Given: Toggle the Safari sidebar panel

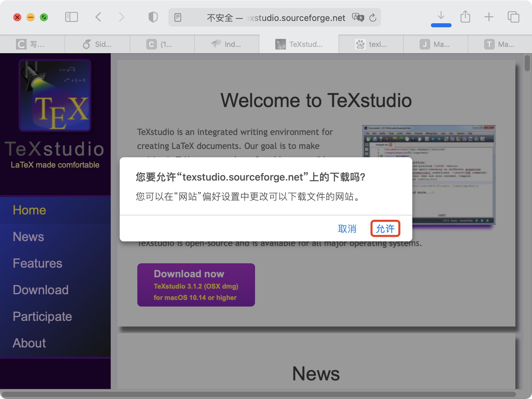Looking at the screenshot, I should pyautogui.click(x=71, y=17).
